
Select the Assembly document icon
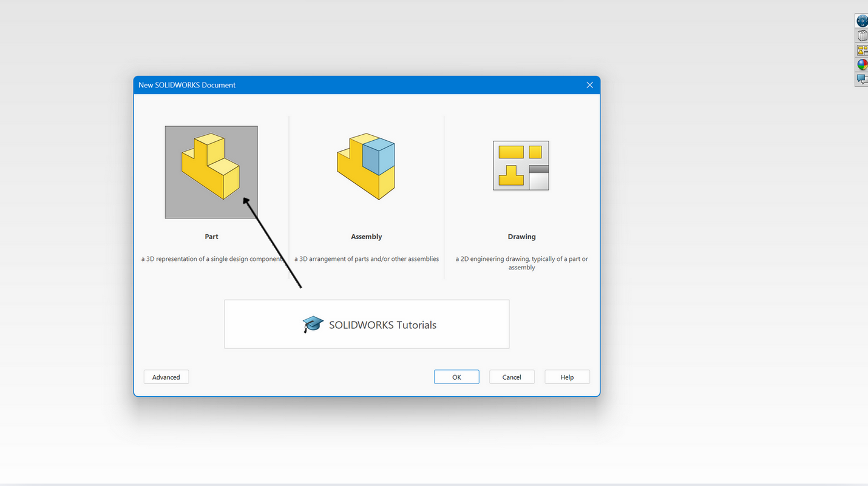pyautogui.click(x=366, y=166)
